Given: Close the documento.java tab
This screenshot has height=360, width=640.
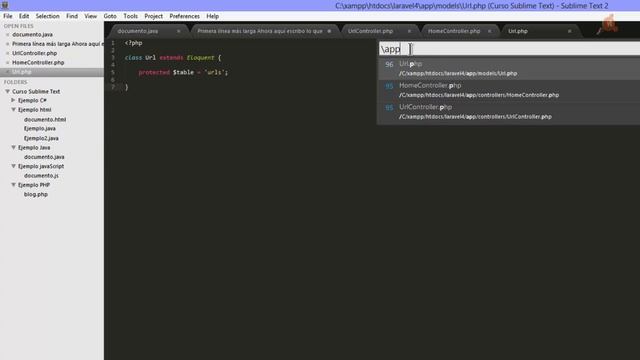Looking at the screenshot, I should pos(178,31).
